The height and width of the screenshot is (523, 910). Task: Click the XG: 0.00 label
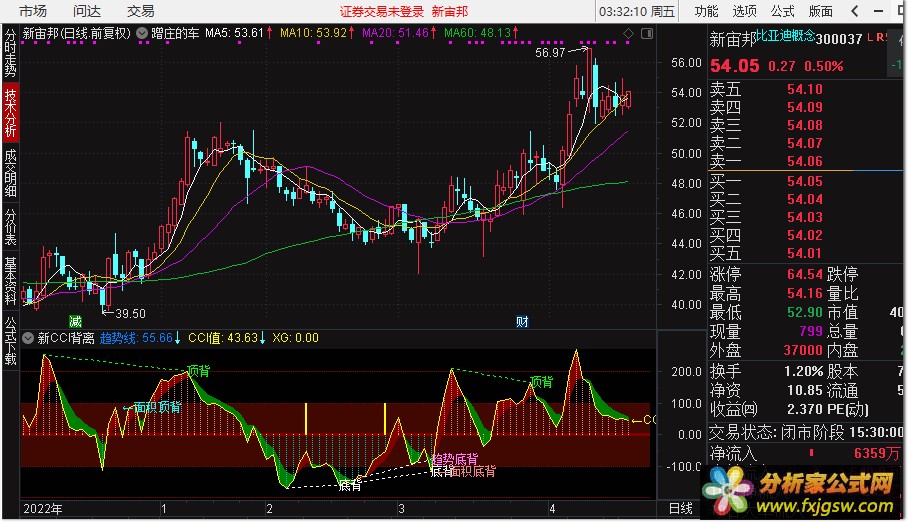coord(295,338)
